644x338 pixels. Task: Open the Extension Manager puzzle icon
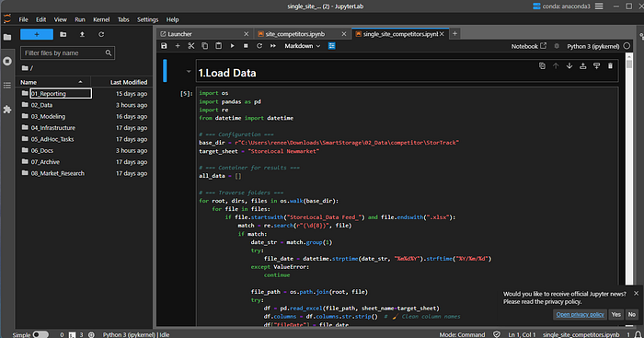tap(7, 110)
